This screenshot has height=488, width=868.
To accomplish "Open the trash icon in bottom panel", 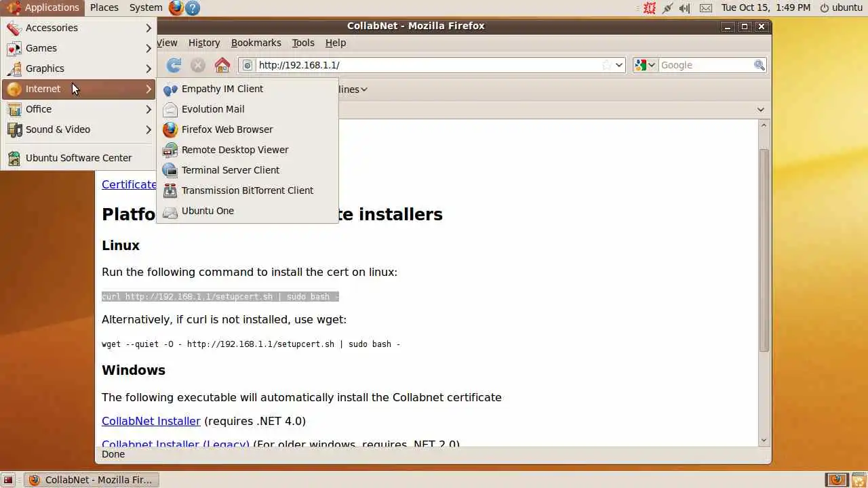I will point(859,480).
